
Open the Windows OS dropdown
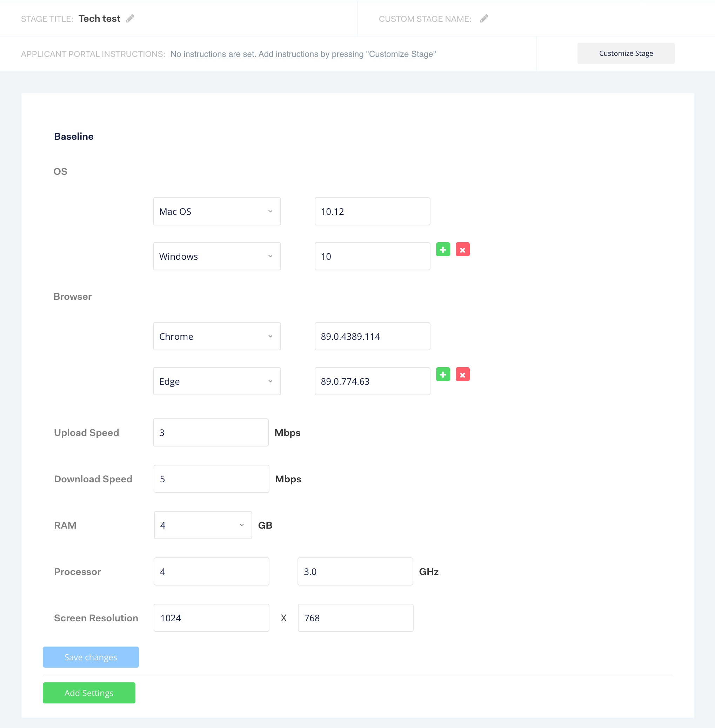[217, 256]
